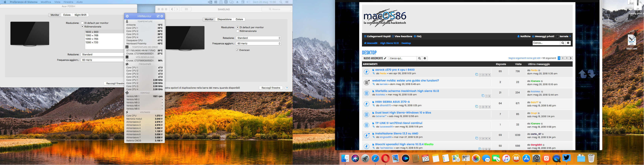Click Ricerca field in SAMSUNG window
The width and height of the screenshot is (644, 165).
pyautogui.click(x=276, y=9)
